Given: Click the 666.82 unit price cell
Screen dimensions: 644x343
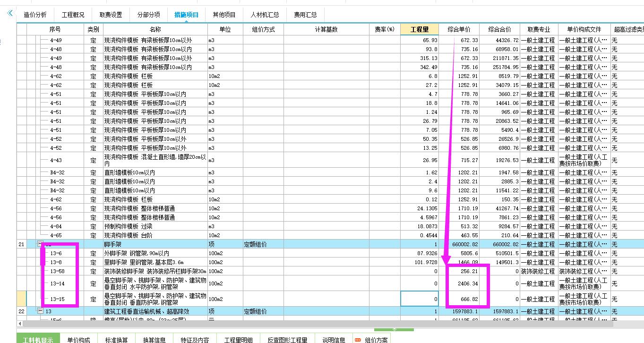Looking at the screenshot, I should [459, 299].
